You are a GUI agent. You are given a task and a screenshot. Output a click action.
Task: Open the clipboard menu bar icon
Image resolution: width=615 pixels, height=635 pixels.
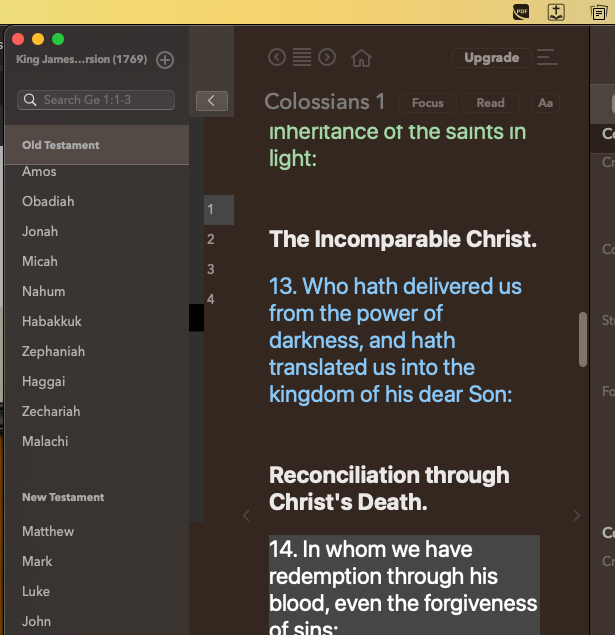tap(598, 13)
